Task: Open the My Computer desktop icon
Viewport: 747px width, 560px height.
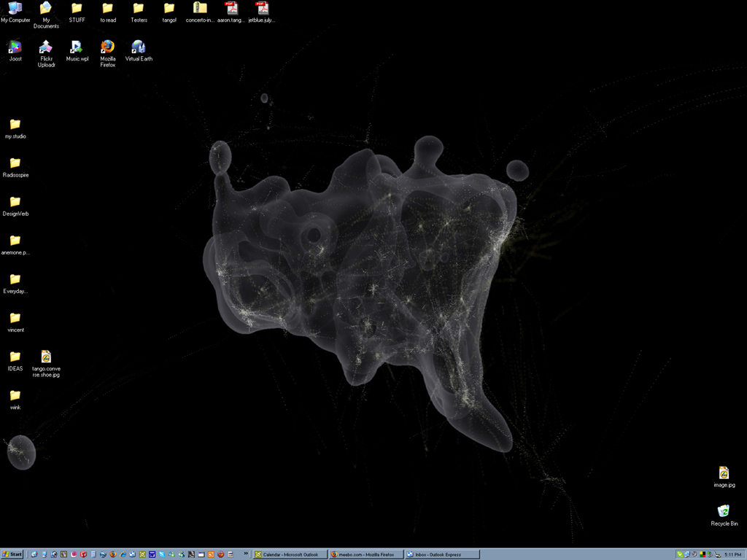Action: coord(15,12)
